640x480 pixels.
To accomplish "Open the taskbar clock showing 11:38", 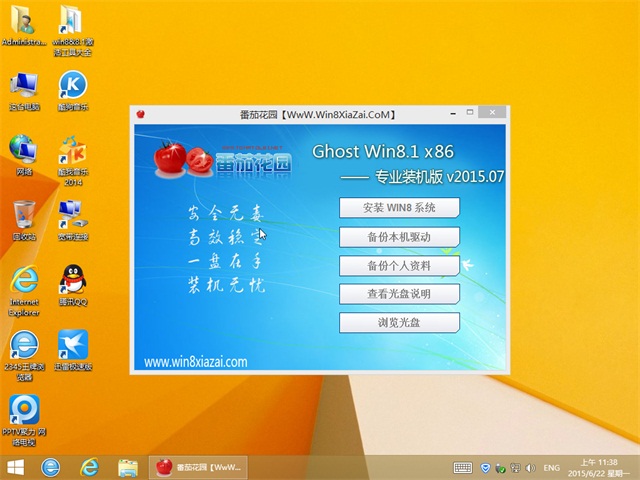I will (x=600, y=467).
